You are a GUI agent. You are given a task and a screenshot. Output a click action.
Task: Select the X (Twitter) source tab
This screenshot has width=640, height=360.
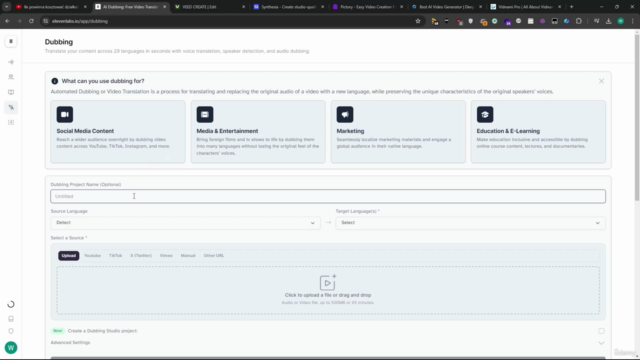point(141,256)
